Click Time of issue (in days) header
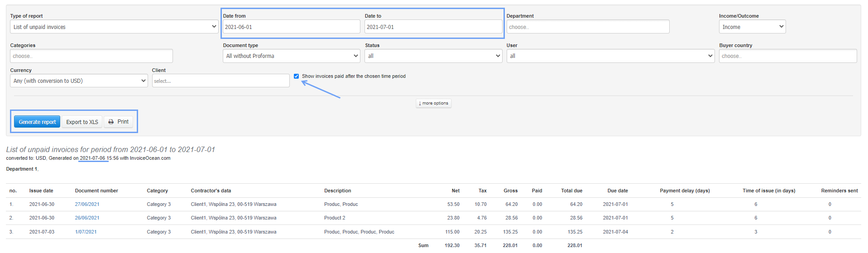 pos(769,191)
